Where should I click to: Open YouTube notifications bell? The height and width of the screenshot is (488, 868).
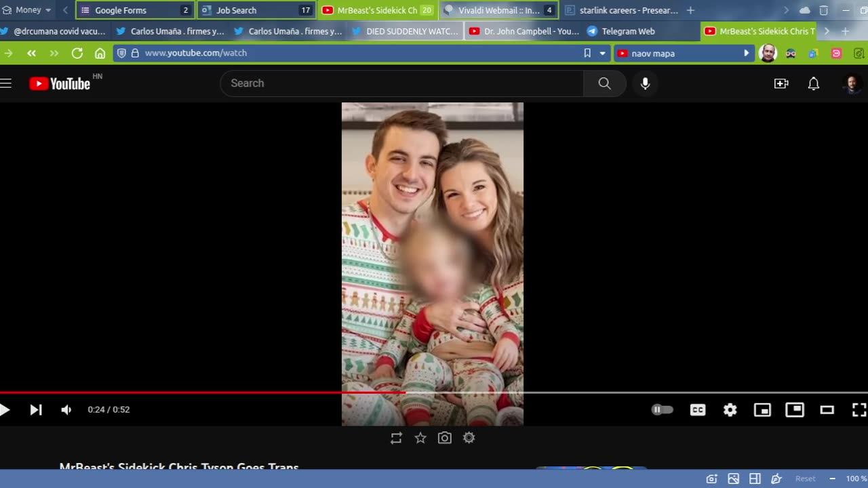tap(814, 83)
